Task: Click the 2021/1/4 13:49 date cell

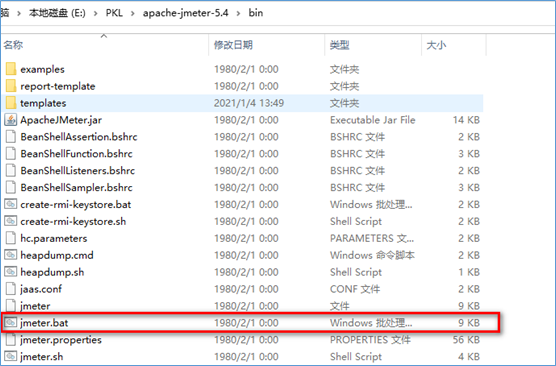Action: click(x=249, y=103)
